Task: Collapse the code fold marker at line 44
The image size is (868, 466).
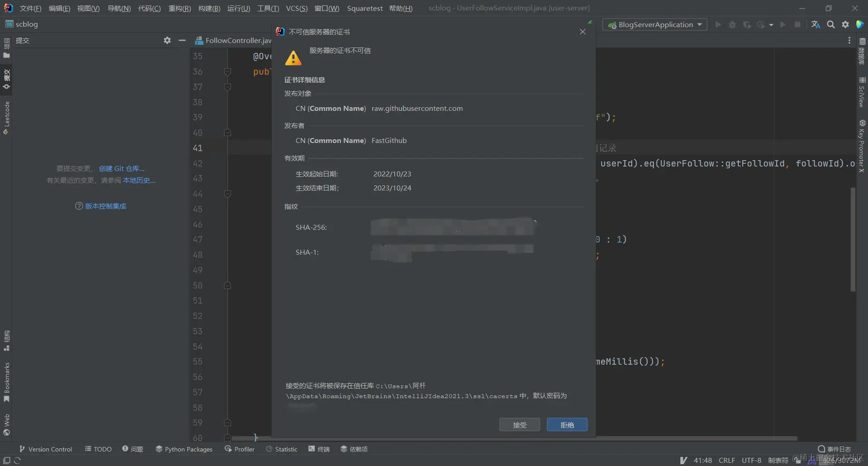Action: click(x=228, y=194)
